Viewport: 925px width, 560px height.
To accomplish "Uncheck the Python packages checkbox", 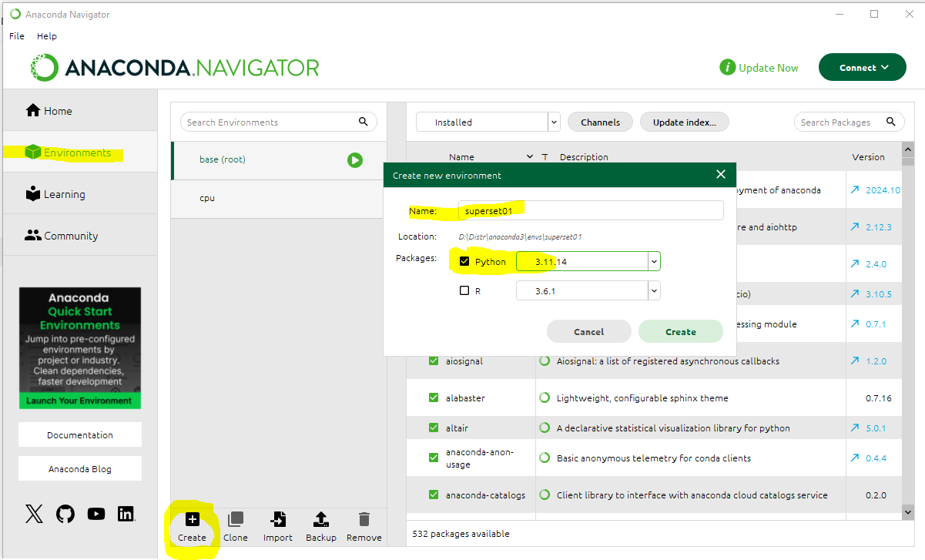I will tap(464, 262).
